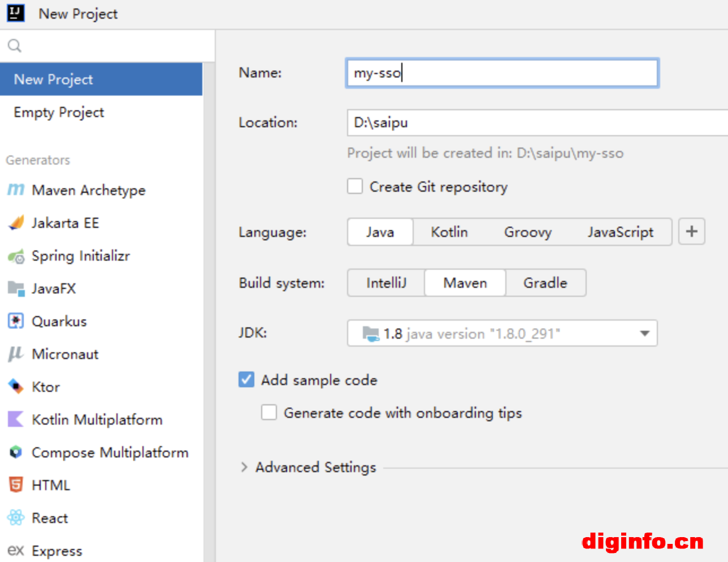Expand the Advanced Settings section
Viewport: 728px width, 562px height.
tap(244, 467)
